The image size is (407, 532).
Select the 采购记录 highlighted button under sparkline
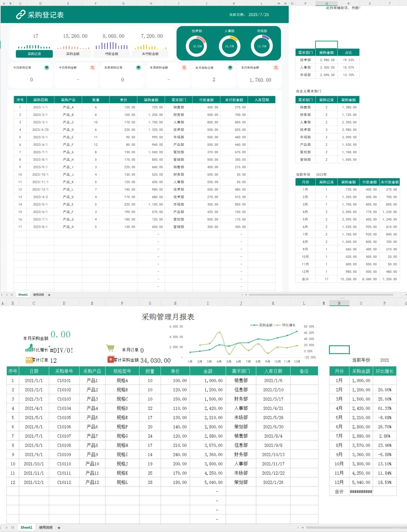tap(34, 53)
